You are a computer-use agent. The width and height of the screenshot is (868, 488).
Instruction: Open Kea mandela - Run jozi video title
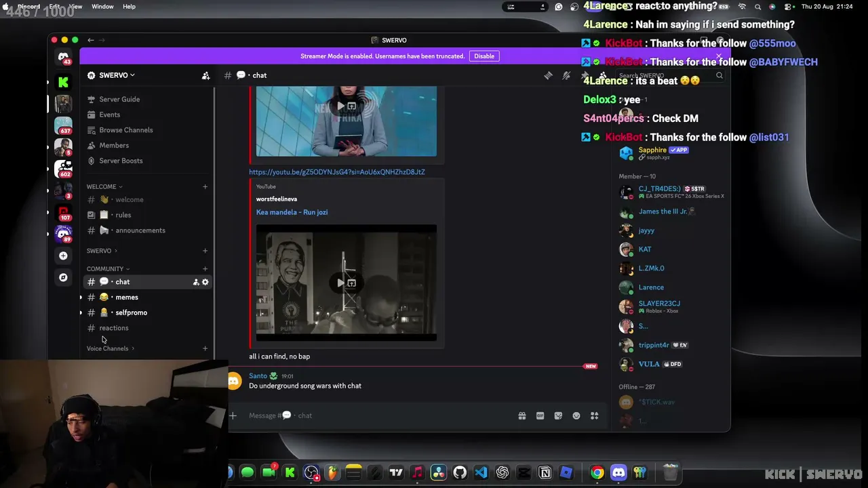292,212
